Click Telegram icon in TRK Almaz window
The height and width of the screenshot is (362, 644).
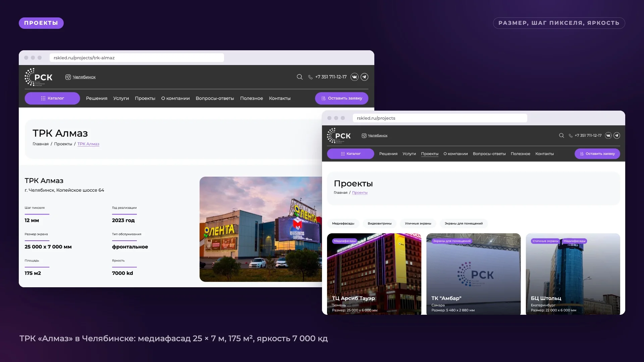tap(365, 77)
